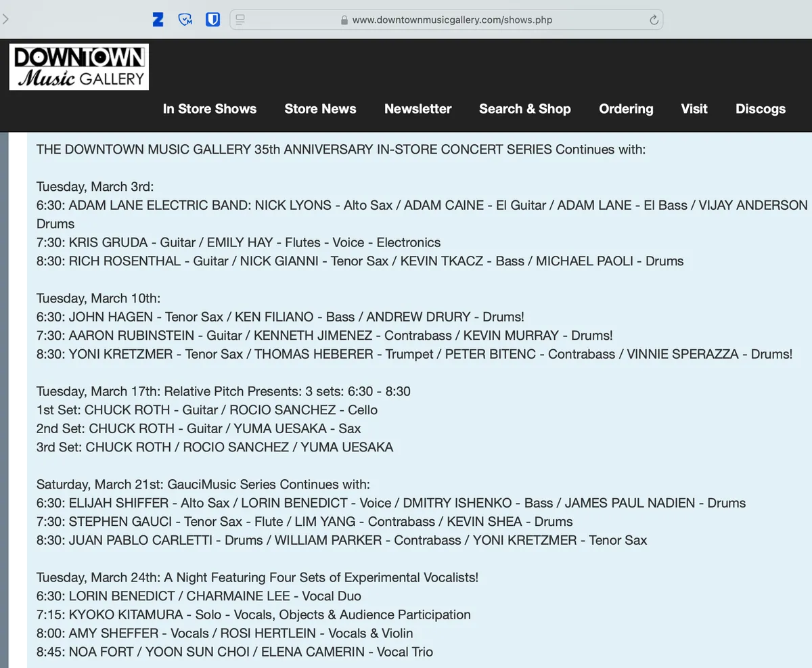Click the website URL address field
812x668 pixels.
point(452,20)
